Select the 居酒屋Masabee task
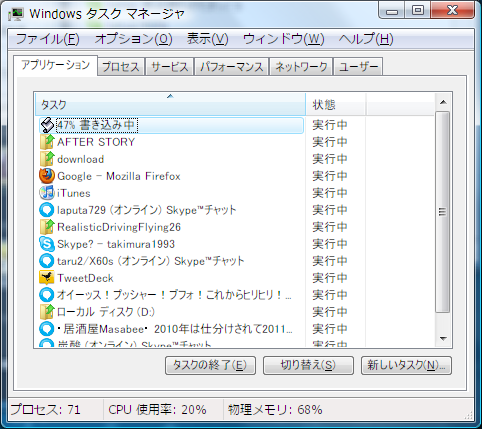 pyautogui.click(x=175, y=329)
